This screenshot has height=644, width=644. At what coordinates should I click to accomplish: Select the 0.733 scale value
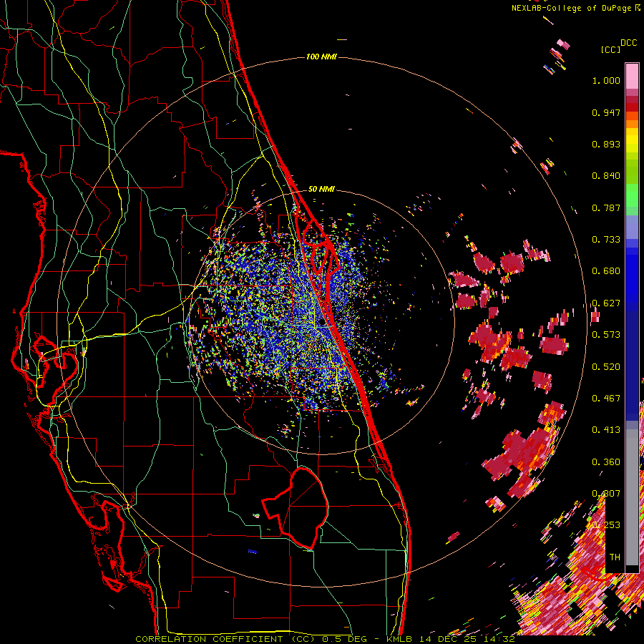(x=606, y=240)
